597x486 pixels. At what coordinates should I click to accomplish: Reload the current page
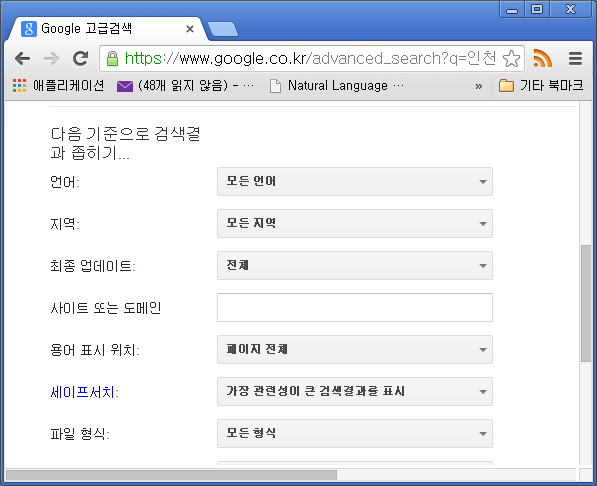coord(81,58)
